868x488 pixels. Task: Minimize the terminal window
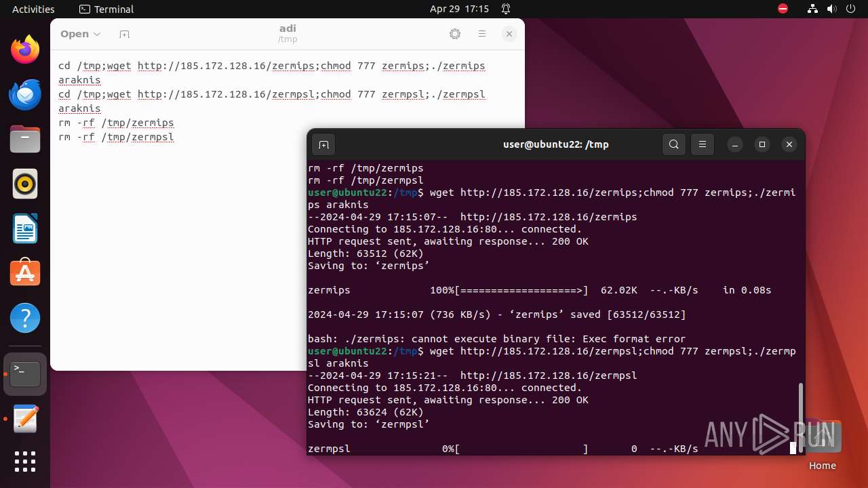coord(735,144)
